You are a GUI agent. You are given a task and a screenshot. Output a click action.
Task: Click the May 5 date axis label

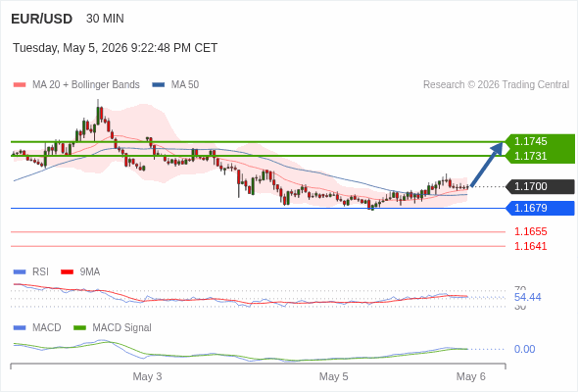334,376
